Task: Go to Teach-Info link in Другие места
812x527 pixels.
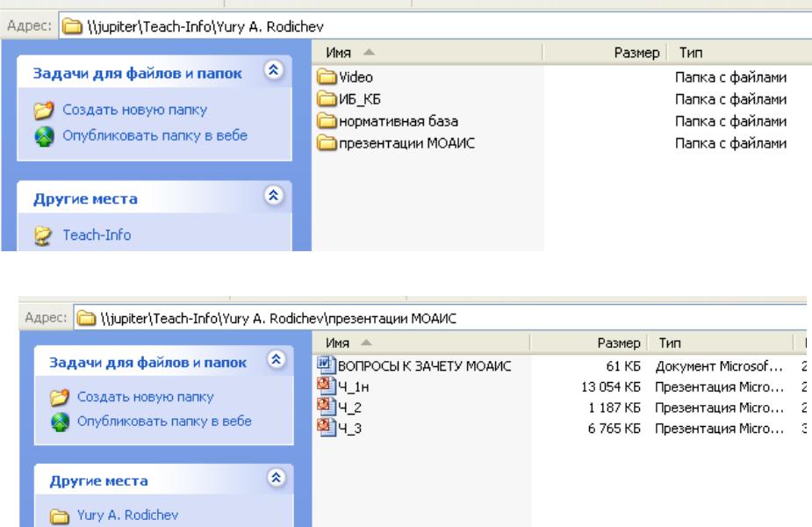Action: [x=97, y=235]
